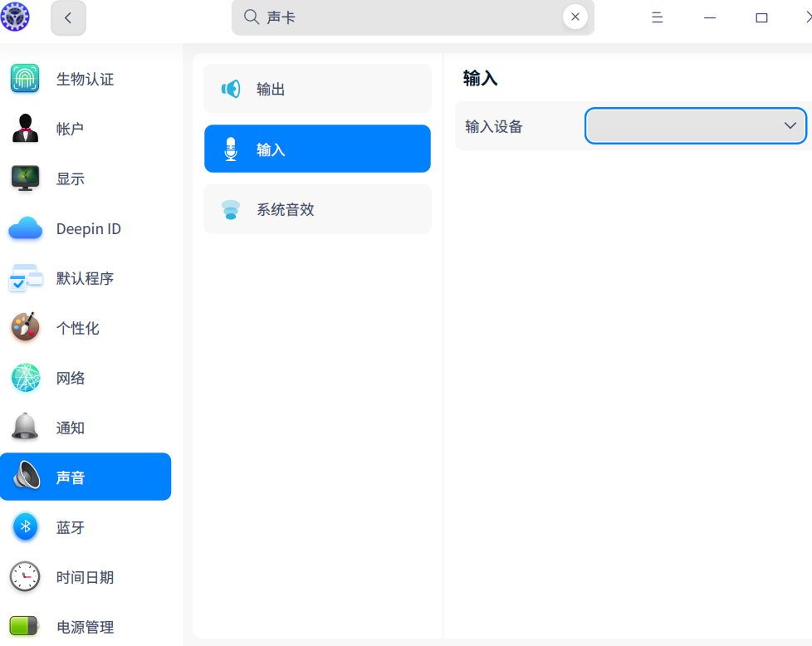Clear the 声卡 search text
Image resolution: width=812 pixels, height=646 pixels.
(x=575, y=16)
